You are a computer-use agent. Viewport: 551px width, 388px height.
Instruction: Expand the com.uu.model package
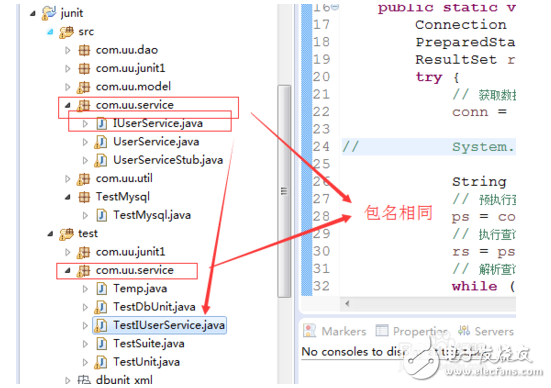68,87
